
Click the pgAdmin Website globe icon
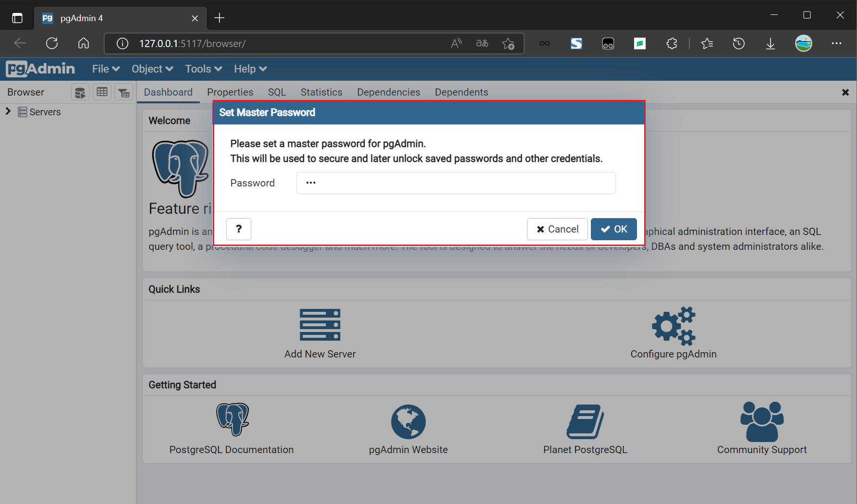408,421
